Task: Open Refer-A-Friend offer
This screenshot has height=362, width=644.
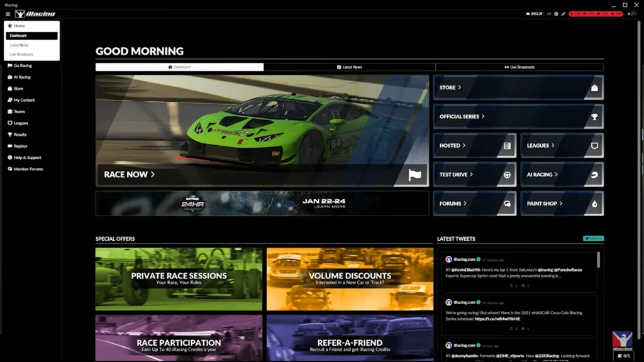Action: point(350,338)
